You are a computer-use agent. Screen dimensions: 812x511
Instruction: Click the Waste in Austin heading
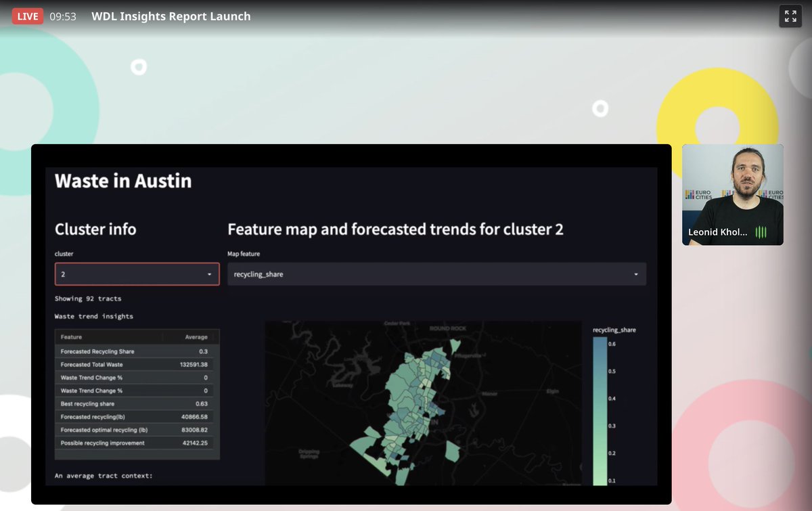(123, 181)
